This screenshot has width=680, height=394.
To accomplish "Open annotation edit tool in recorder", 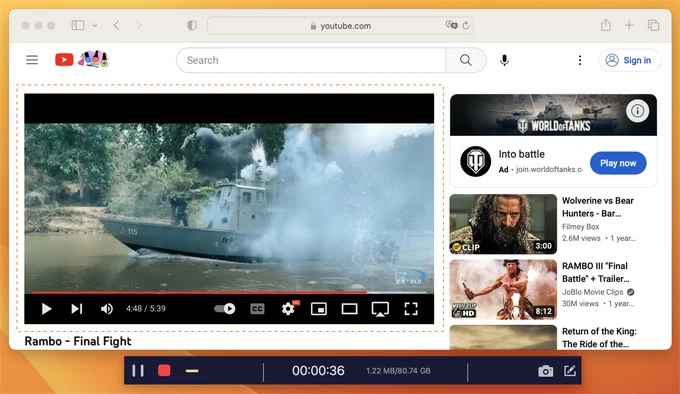I will pos(569,371).
